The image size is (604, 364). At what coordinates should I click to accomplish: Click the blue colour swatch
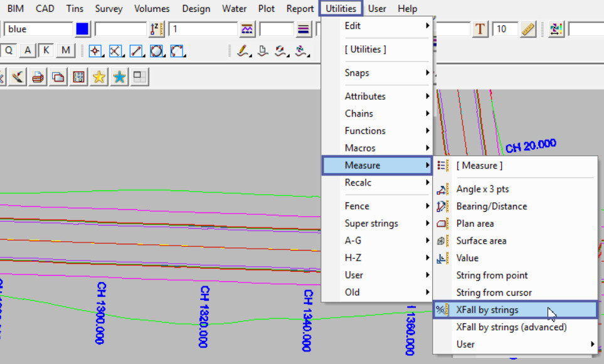click(82, 29)
